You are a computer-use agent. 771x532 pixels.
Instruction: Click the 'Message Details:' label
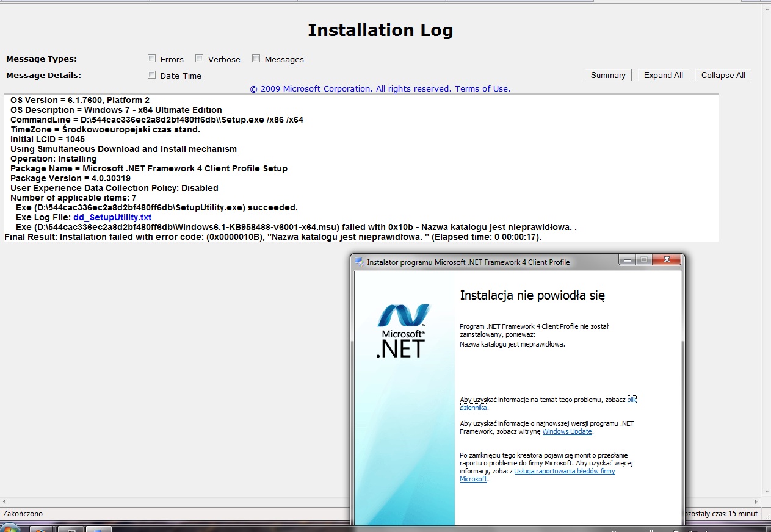pyautogui.click(x=43, y=75)
